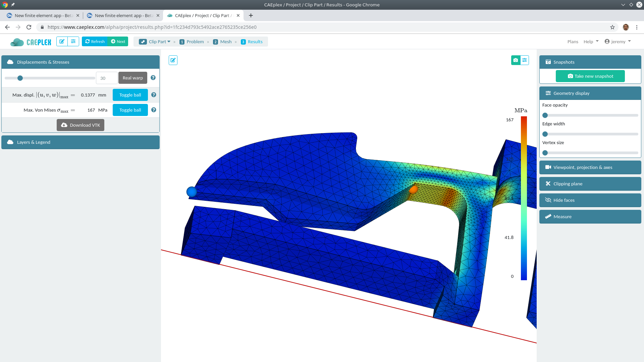The width and height of the screenshot is (644, 362).
Task: Click the edit icon in viewport corner
Action: pos(173,60)
